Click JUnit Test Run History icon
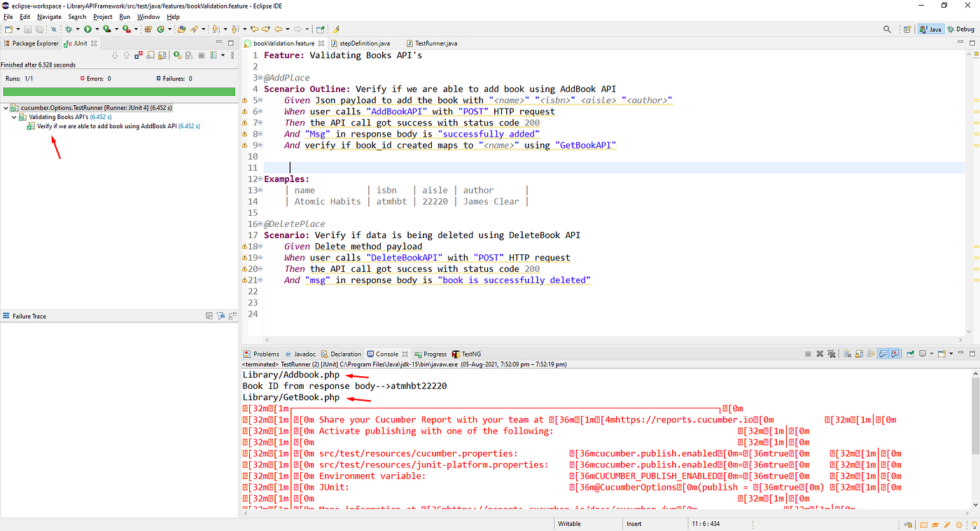980x531 pixels. [213, 55]
